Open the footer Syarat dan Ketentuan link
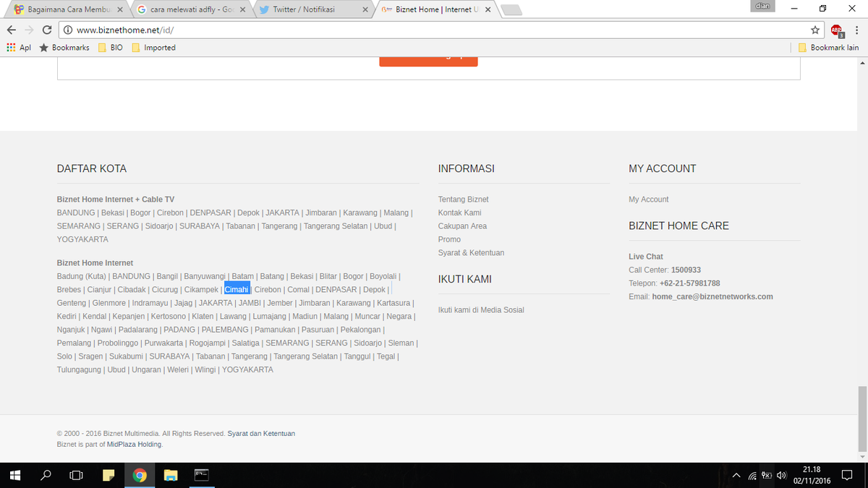 tap(261, 434)
